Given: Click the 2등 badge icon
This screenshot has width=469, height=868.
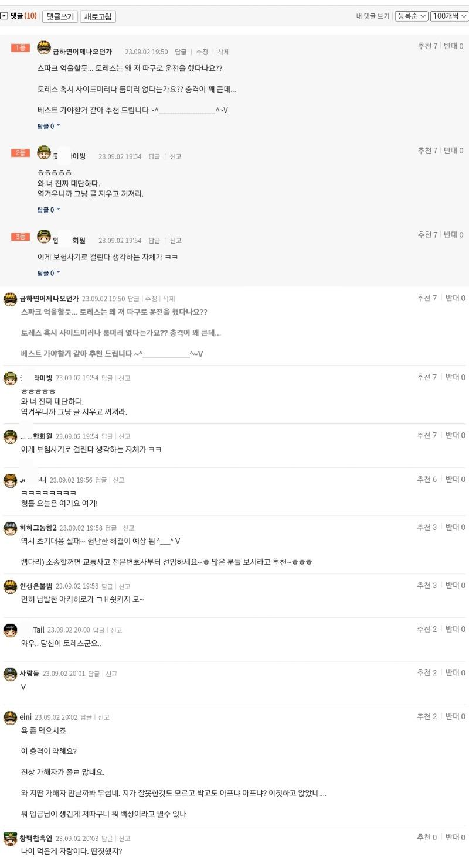Looking at the screenshot, I should point(21,153).
